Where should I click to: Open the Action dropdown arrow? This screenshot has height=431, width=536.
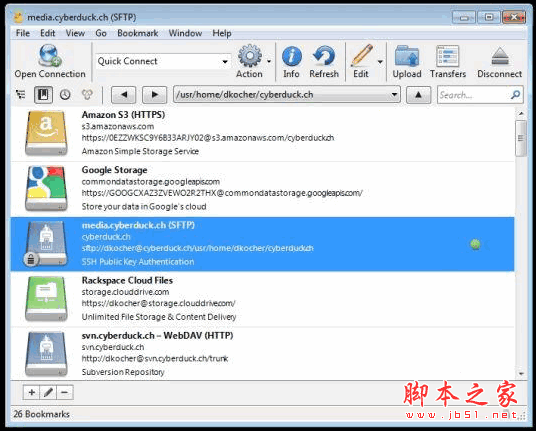[x=269, y=62]
